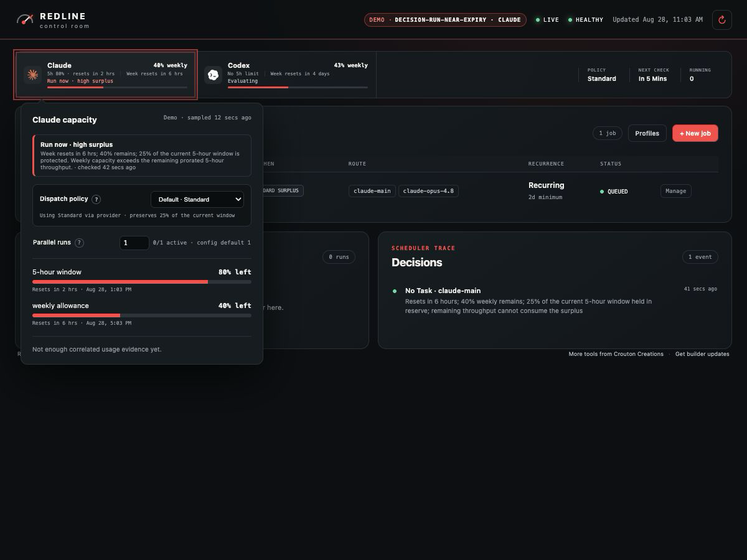
Task: Click the Run now · high surplus heading
Action: point(77,144)
